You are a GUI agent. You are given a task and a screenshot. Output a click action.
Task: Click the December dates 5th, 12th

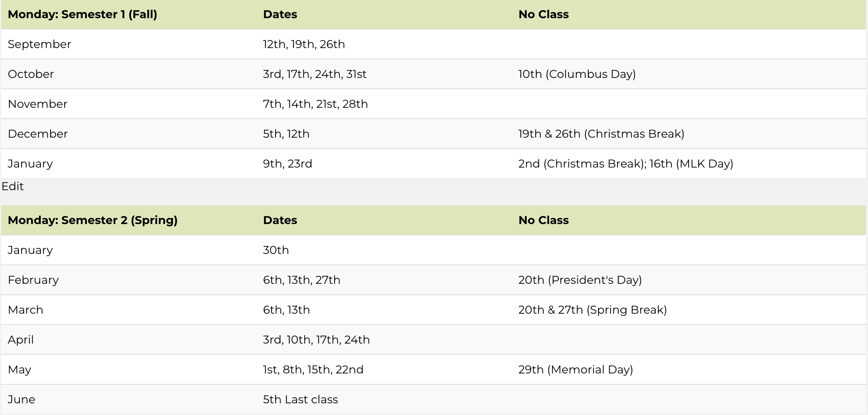tap(286, 134)
